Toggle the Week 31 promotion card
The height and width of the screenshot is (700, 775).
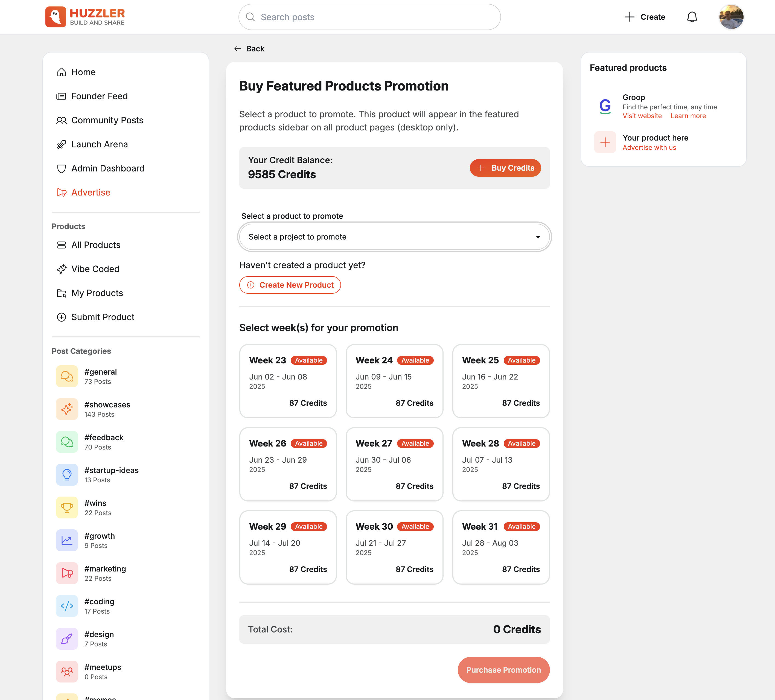(x=500, y=547)
